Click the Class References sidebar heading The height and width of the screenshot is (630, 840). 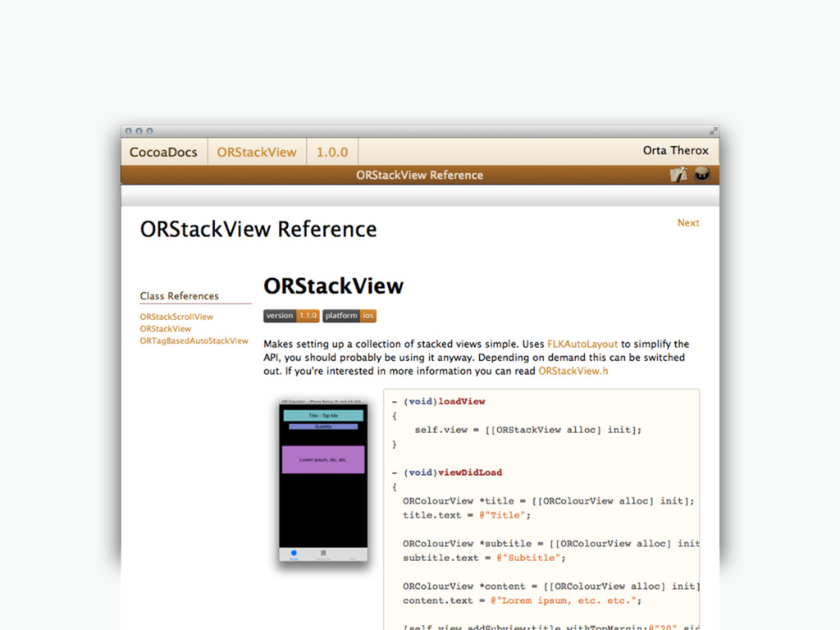pos(180,295)
